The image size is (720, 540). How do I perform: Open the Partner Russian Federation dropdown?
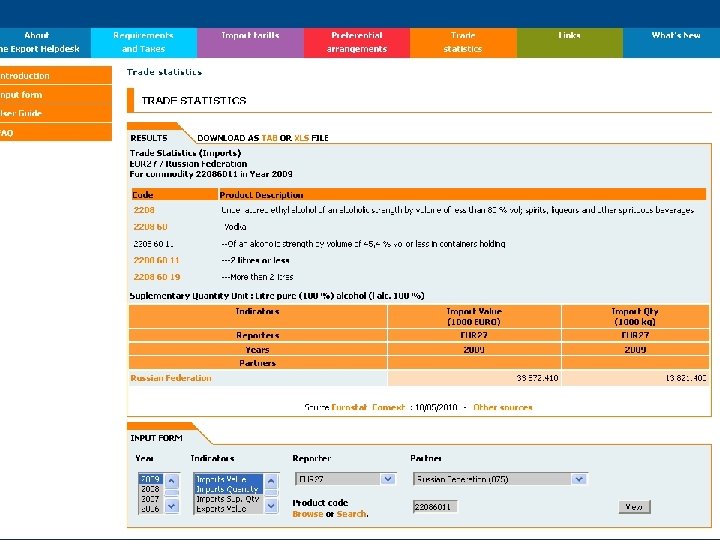(x=500, y=479)
